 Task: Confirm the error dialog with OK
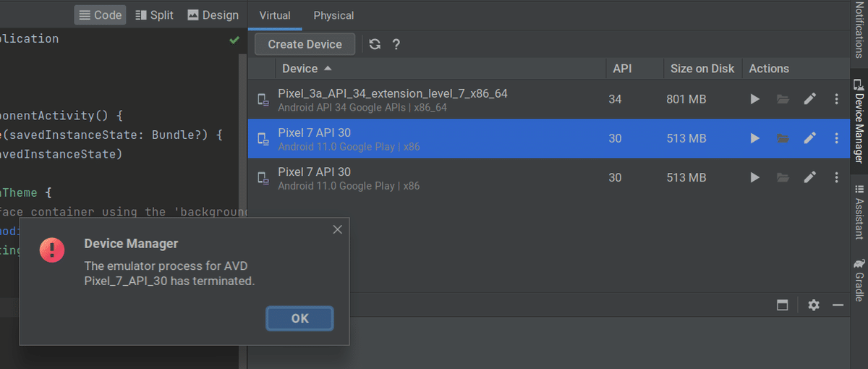pos(299,318)
